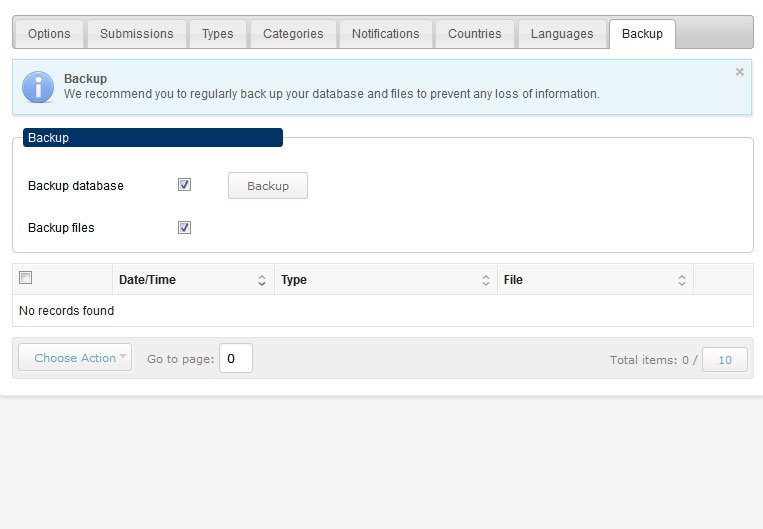
Task: Switch to the Submissions tab
Action: tap(137, 34)
